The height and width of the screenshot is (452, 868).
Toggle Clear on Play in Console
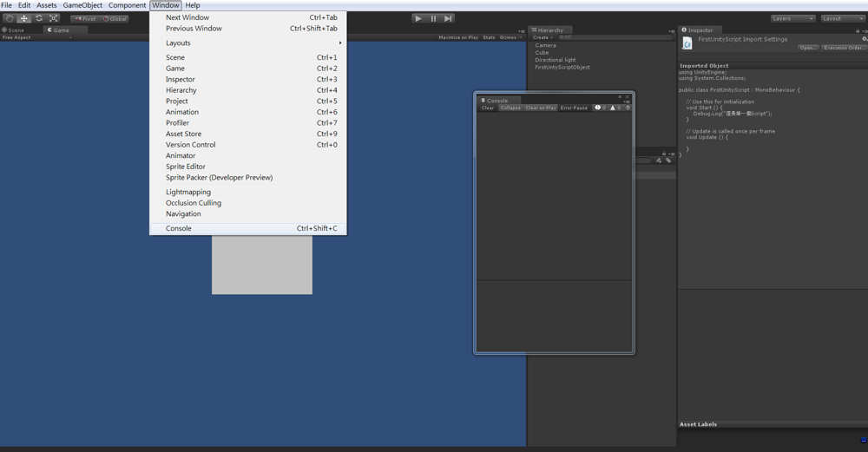tap(541, 108)
